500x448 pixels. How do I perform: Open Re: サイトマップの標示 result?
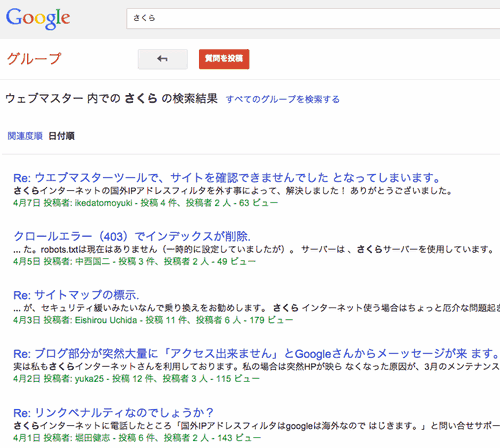pos(76,295)
